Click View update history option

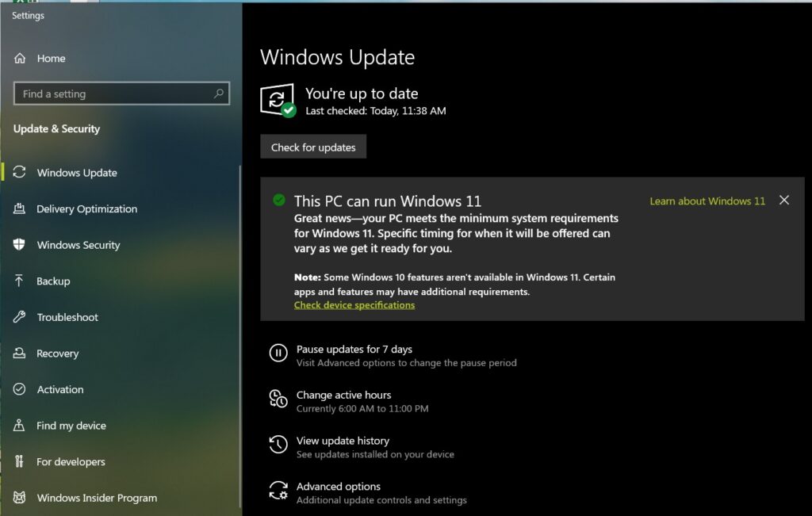[x=343, y=441]
